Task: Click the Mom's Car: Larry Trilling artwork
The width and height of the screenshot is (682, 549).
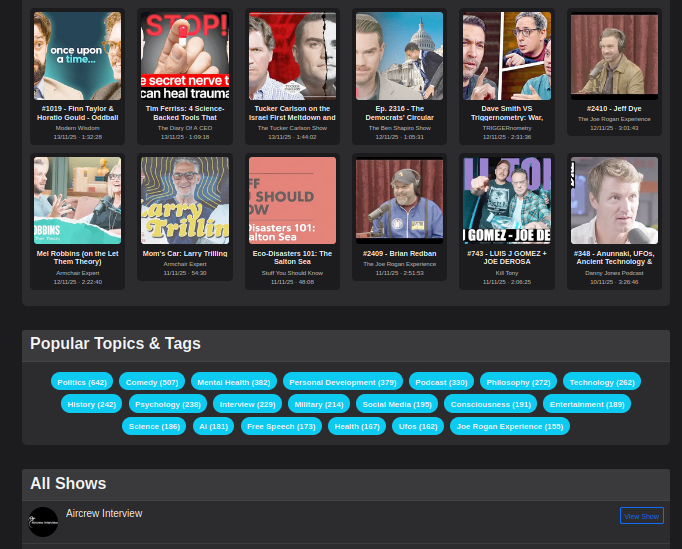Action: coord(185,200)
